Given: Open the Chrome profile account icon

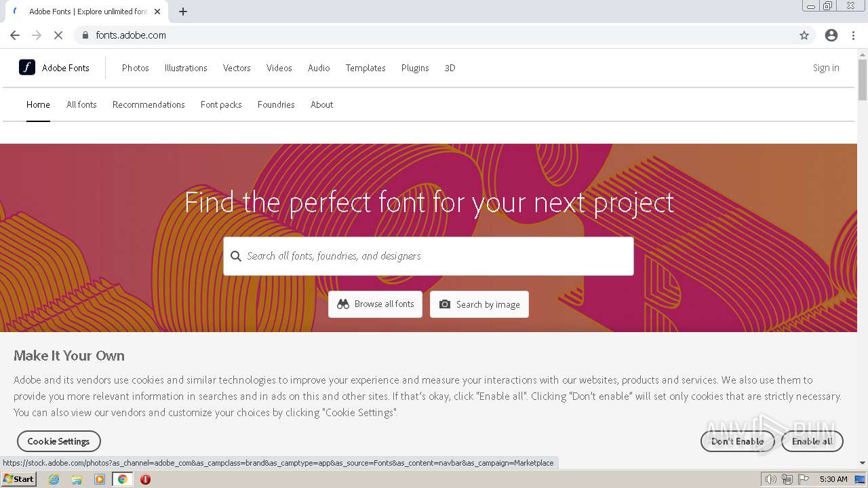Looking at the screenshot, I should click(831, 35).
